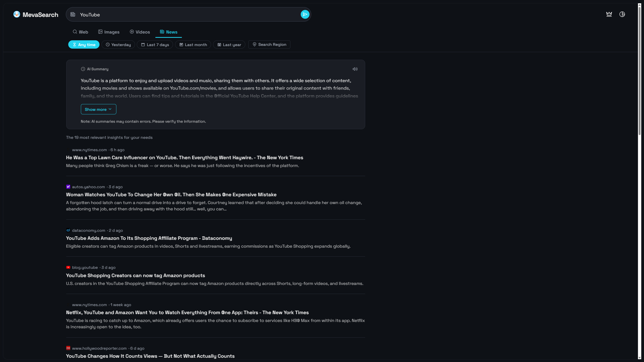Click the 19 most relevant insights text
This screenshot has width=644, height=362.
pos(109,138)
